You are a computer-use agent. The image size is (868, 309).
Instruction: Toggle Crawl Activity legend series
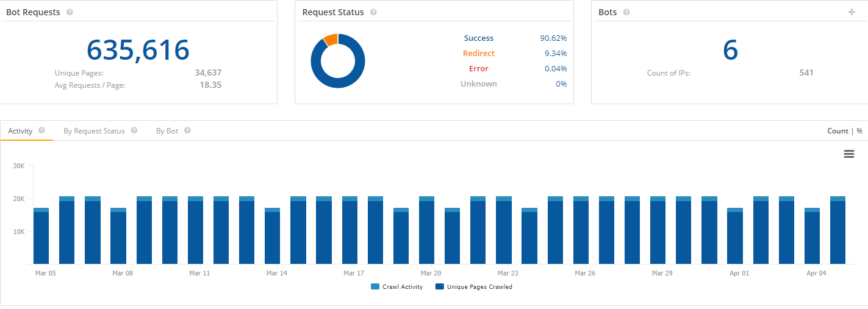point(396,286)
